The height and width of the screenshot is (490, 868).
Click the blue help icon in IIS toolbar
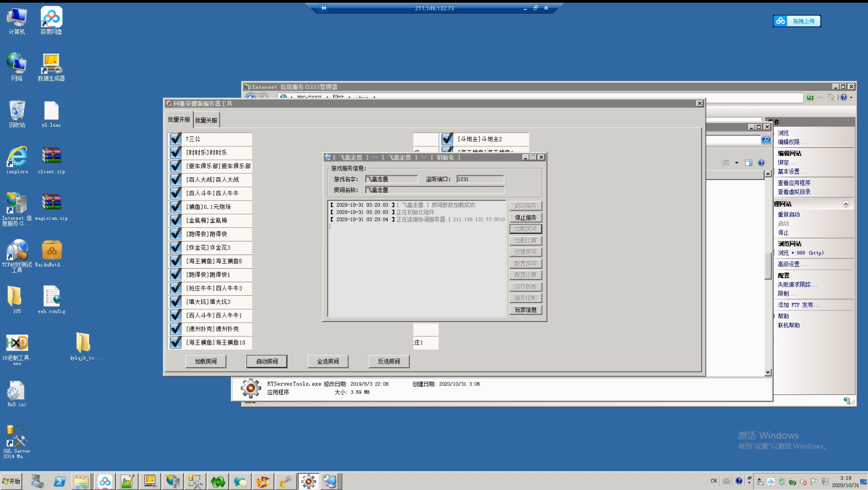click(843, 97)
